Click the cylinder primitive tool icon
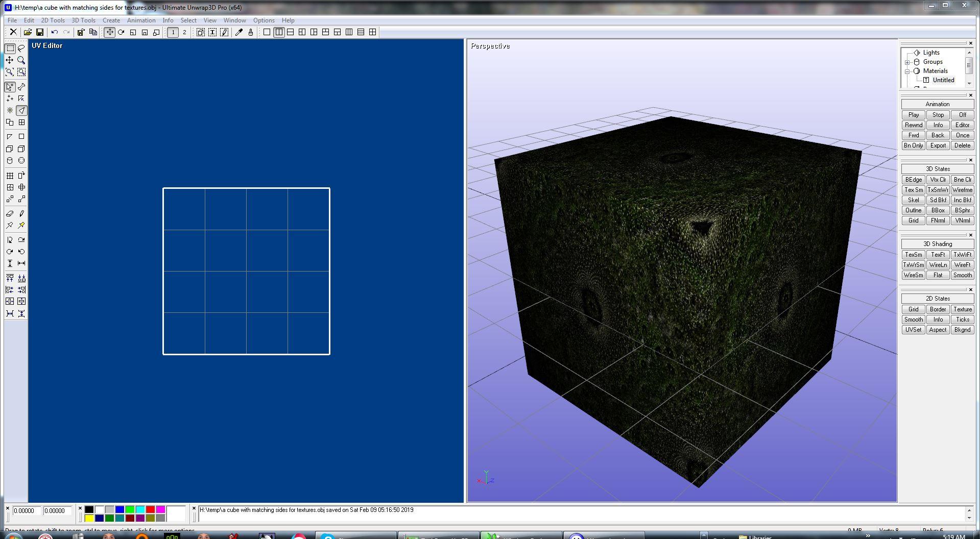 [10, 160]
